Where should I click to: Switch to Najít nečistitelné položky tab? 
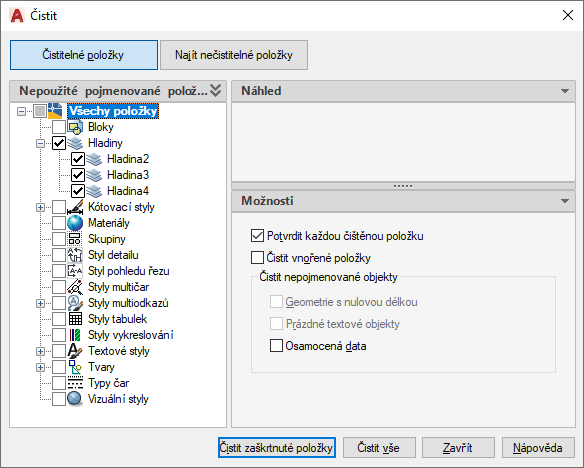[234, 55]
